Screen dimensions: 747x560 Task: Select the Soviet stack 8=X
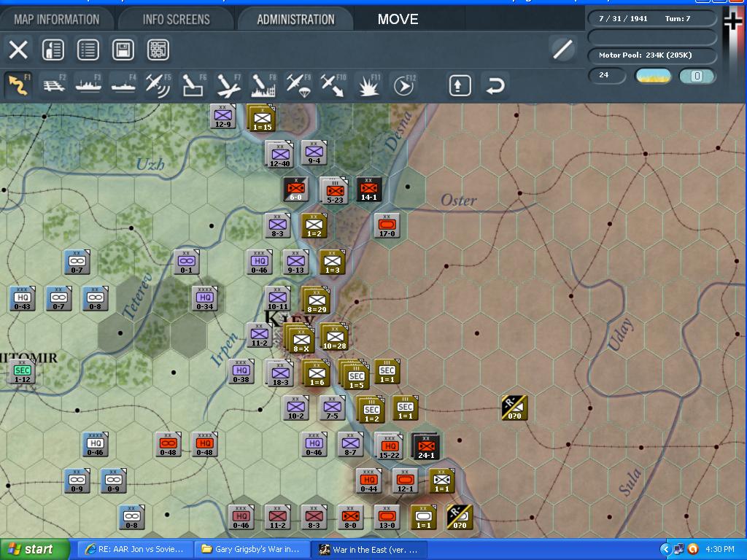click(300, 338)
